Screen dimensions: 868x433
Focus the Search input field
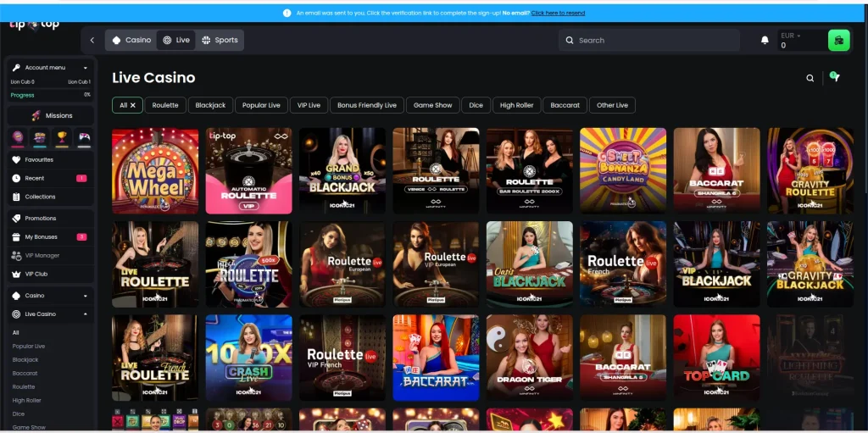click(648, 40)
